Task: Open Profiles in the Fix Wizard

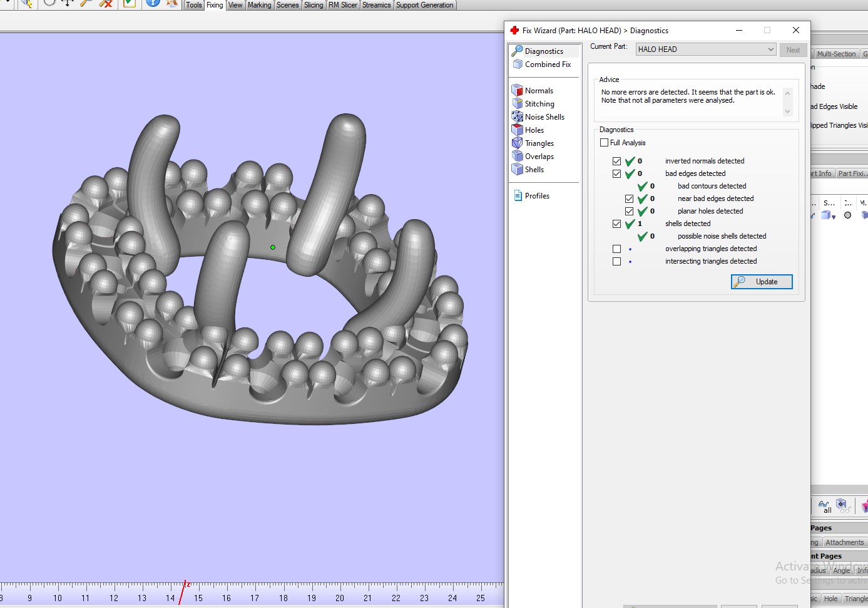Action: 536,196
